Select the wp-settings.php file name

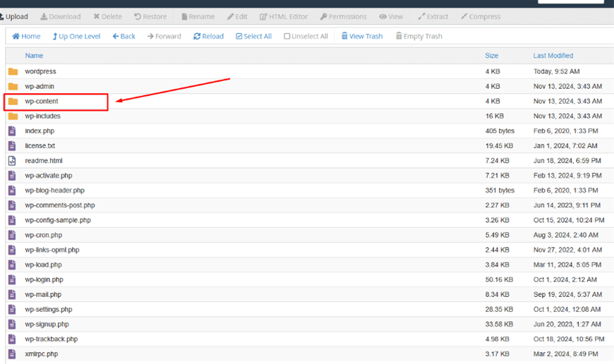[49, 309]
